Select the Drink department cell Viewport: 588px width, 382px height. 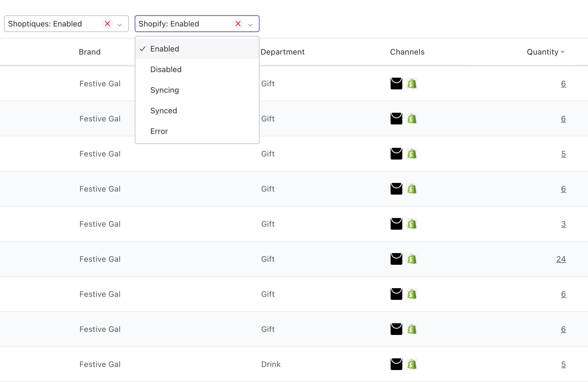pos(271,364)
